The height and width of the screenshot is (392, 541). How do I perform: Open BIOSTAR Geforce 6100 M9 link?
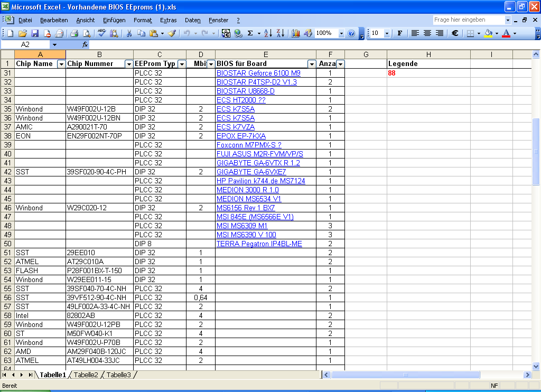(258, 73)
